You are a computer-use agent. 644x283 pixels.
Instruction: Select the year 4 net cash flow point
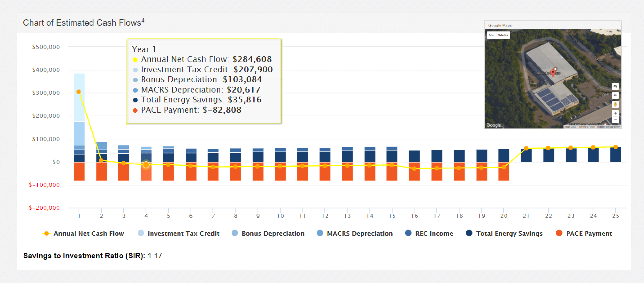[x=146, y=165]
